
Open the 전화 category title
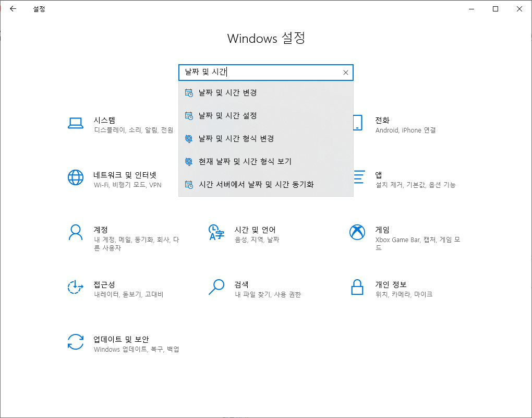pyautogui.click(x=382, y=120)
